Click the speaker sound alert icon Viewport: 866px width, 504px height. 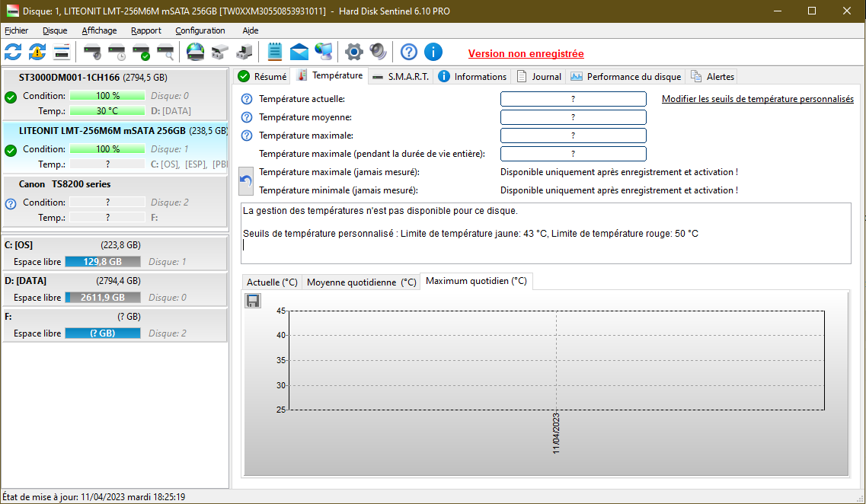pos(378,52)
